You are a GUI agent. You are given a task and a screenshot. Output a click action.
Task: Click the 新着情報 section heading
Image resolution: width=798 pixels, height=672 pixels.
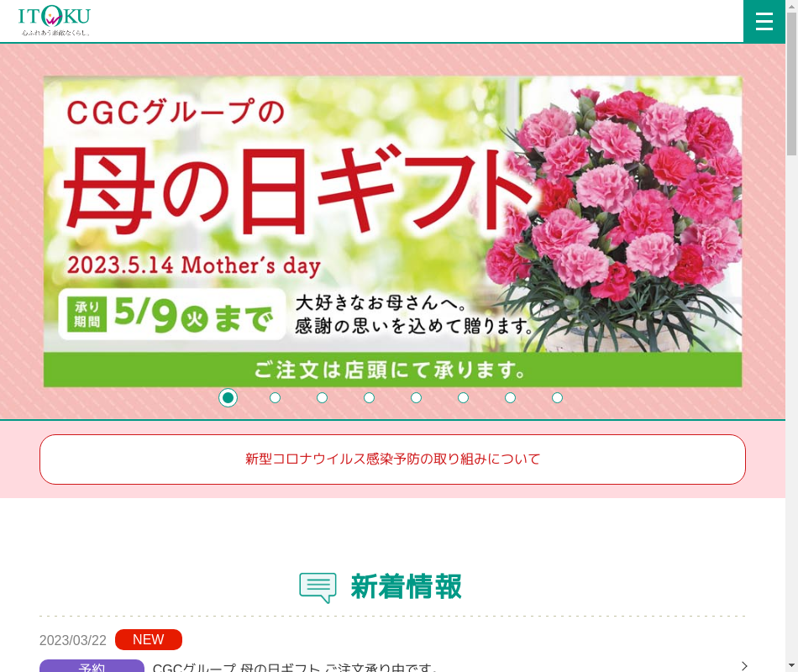point(406,587)
